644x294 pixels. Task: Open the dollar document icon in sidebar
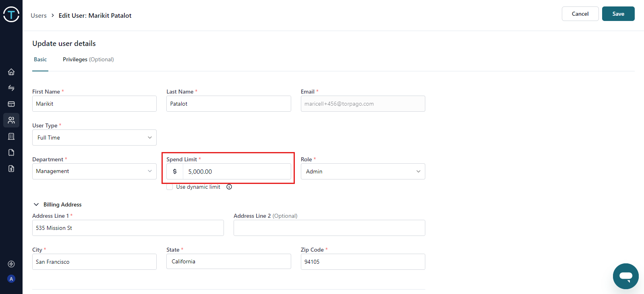tap(11, 169)
